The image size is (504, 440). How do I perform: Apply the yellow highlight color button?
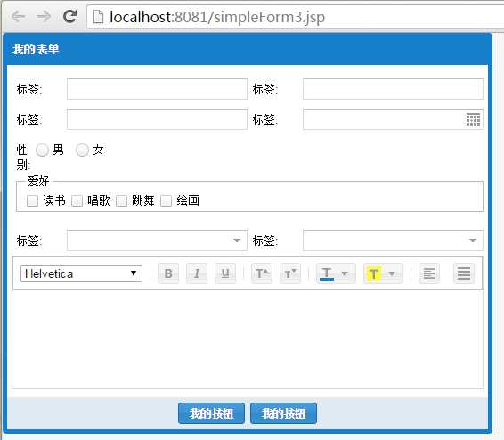coord(374,273)
